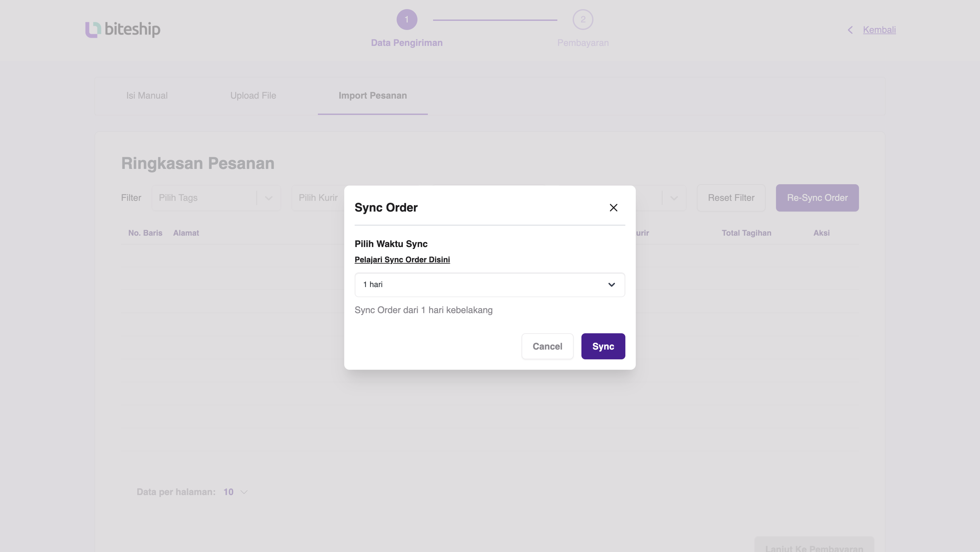Expand the Pilih Kurir filter
Screen dimensions: 980x552
point(318,198)
